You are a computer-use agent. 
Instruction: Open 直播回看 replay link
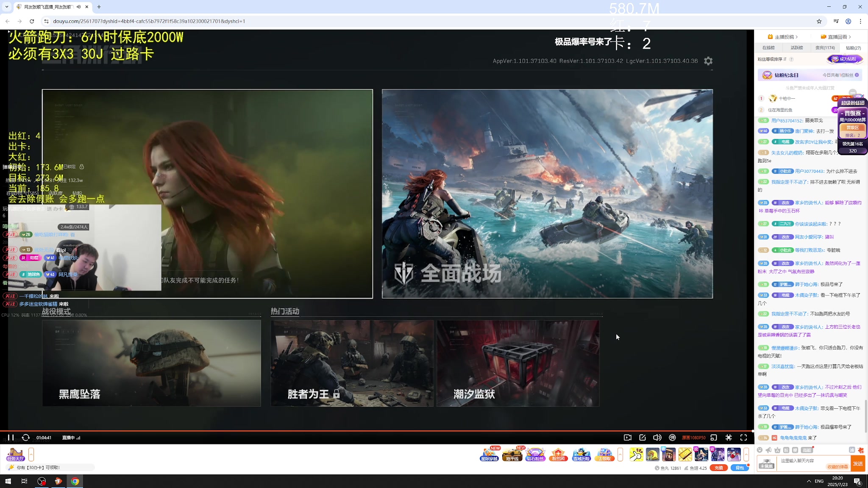click(836, 37)
